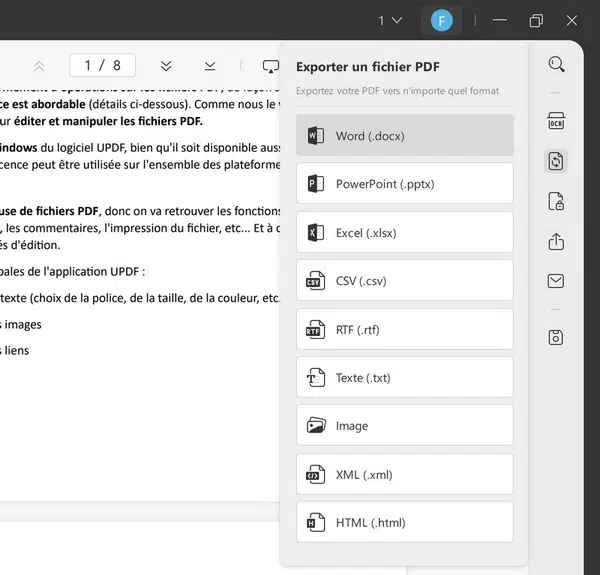Expand the slideshow presentation dropdown
This screenshot has width=600, height=575.
pyautogui.click(x=270, y=66)
